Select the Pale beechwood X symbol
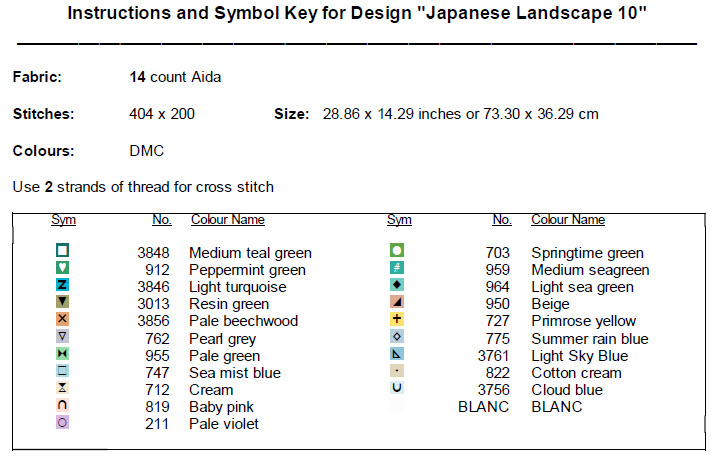Viewport: 719px width, 459px height. point(63,320)
